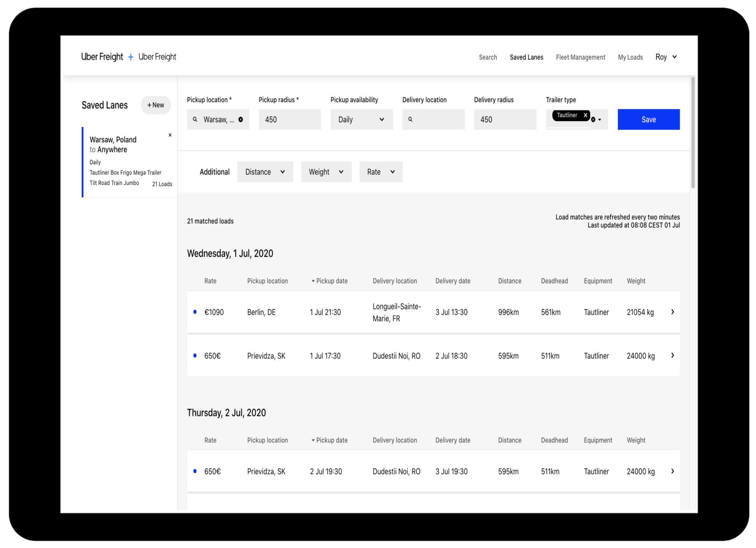Click the vertical page scrollbar
This screenshot has width=756, height=548.
click(693, 132)
